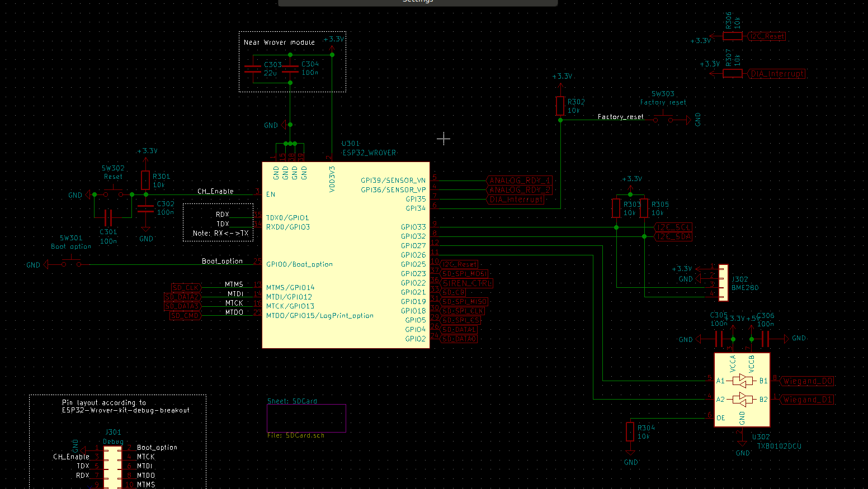The image size is (868, 489).
Task: Click the +3.3V power symbol above R302
Action: pos(561,82)
